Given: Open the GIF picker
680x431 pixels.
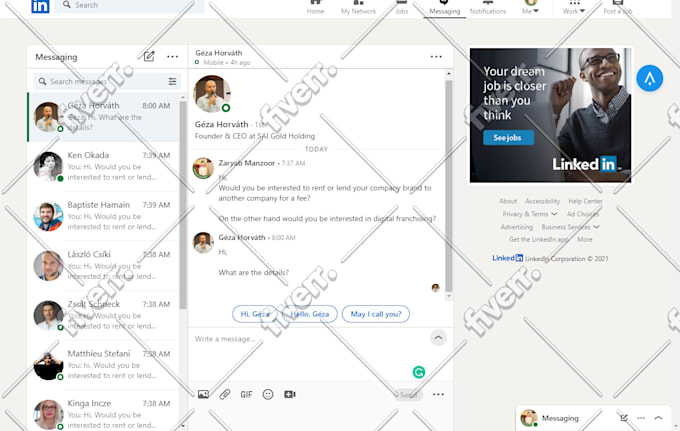Looking at the screenshot, I should tap(246, 394).
